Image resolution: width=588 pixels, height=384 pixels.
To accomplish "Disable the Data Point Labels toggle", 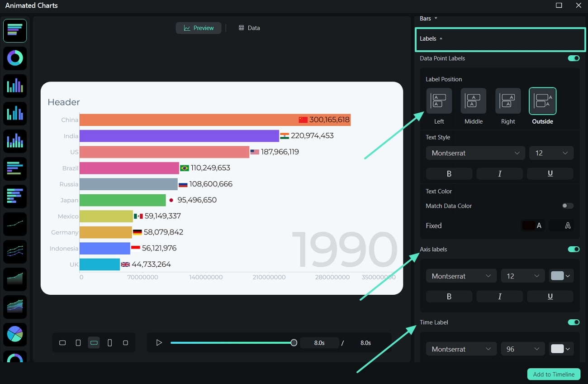I will 574,58.
